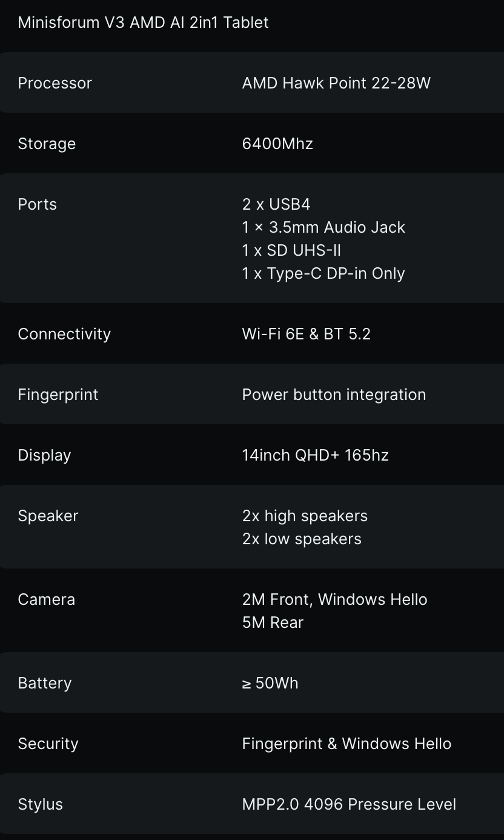504x840 pixels.
Task: Select the Security row label
Action: click(x=48, y=744)
